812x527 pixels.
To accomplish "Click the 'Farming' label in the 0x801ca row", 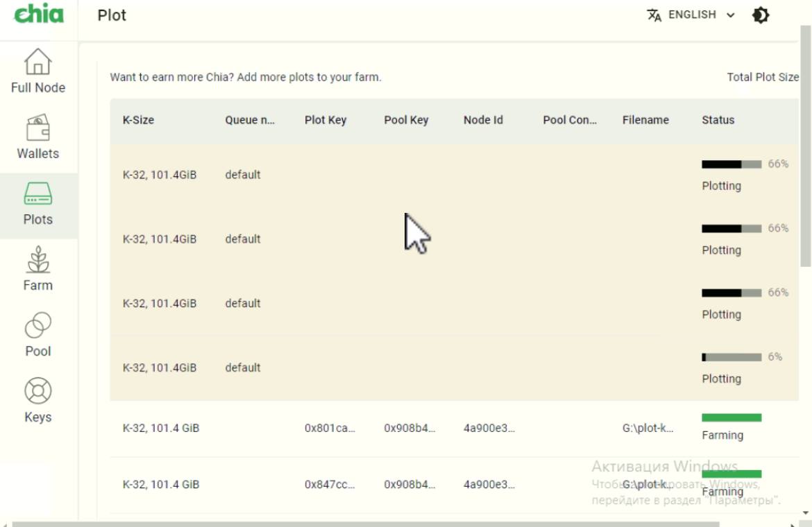I will coord(722,435).
